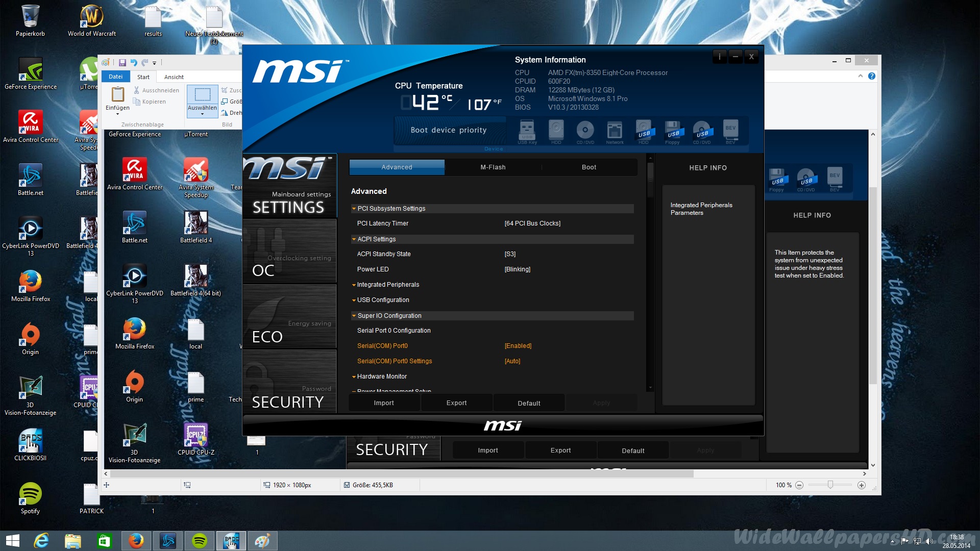The width and height of the screenshot is (980, 551).
Task: Click Default button in front MSI window
Action: tap(529, 403)
